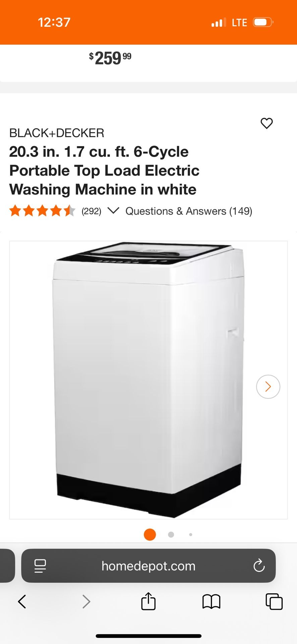297x644 pixels.
Task: Tap the homedepot.com address field
Action: 148,566
